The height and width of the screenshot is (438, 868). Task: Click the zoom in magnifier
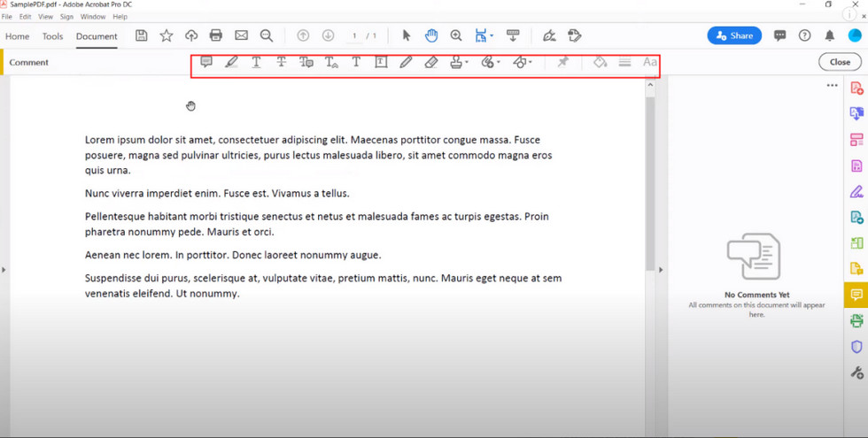click(456, 36)
